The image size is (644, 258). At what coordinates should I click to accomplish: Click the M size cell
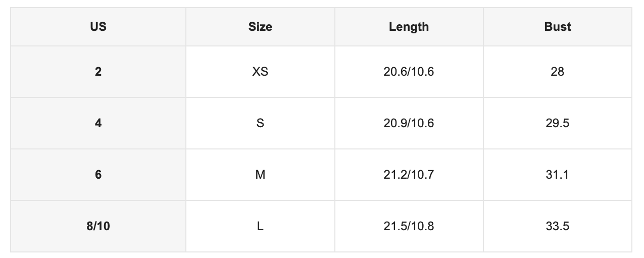pos(260,175)
